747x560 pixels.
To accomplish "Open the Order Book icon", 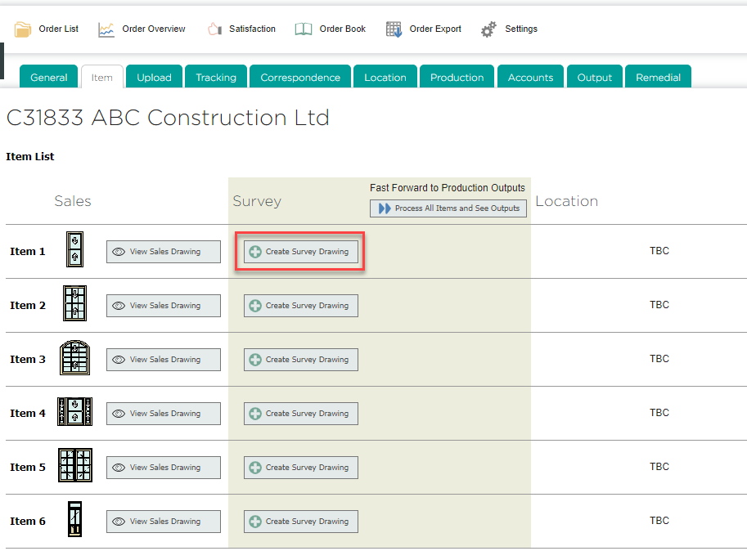I will coord(304,29).
